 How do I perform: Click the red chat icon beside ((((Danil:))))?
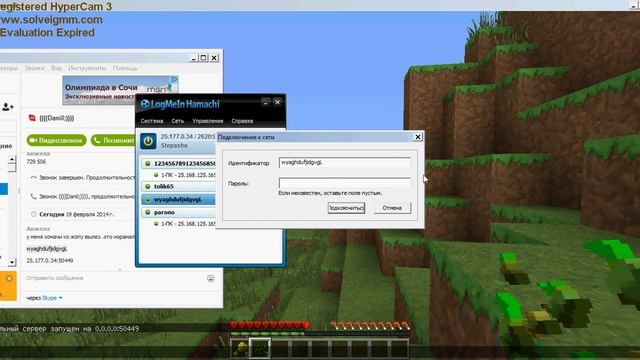[x=32, y=118]
